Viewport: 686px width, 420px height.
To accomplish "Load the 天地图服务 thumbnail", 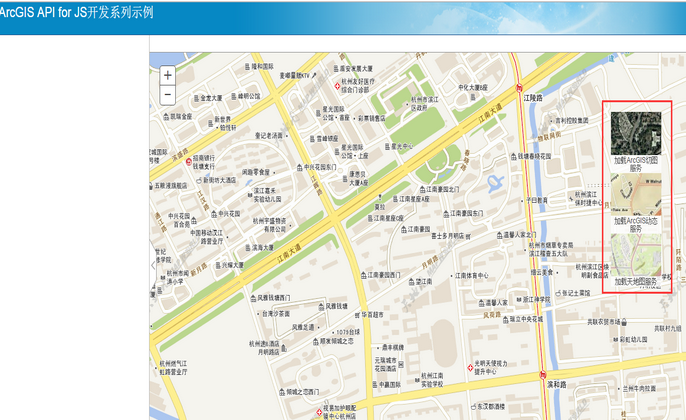I will pyautogui.click(x=636, y=255).
